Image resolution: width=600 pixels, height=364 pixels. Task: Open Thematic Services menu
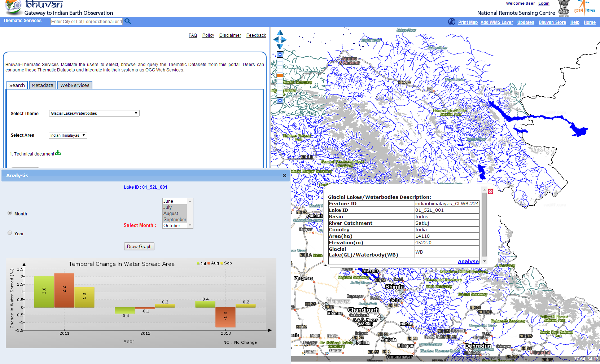point(22,21)
